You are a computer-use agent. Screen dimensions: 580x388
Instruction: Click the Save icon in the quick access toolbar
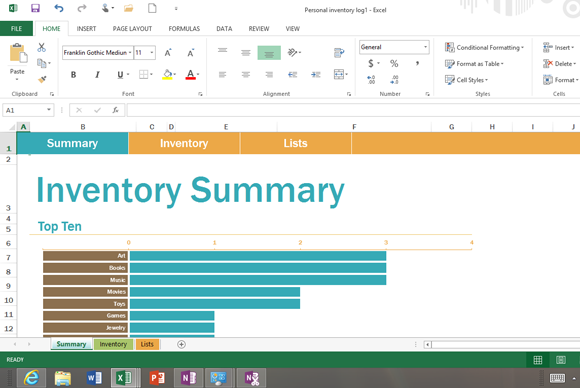click(35, 8)
